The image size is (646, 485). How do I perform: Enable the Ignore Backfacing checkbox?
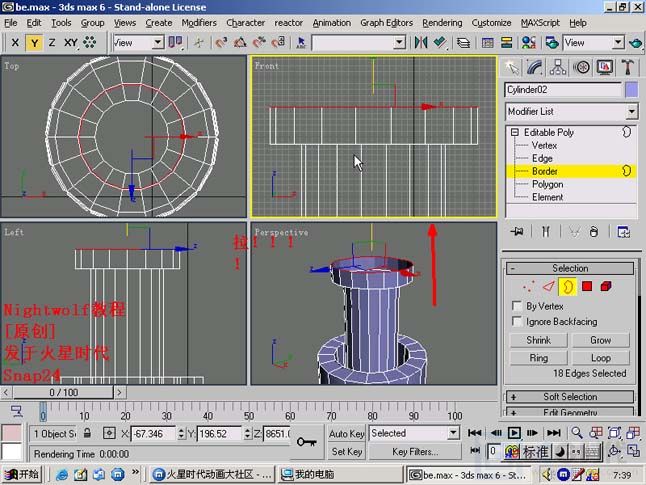coord(516,321)
